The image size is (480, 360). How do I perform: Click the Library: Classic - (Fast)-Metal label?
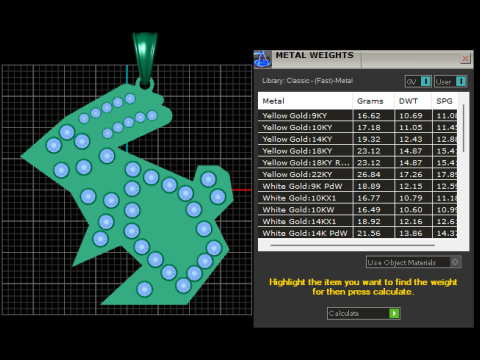[307, 81]
